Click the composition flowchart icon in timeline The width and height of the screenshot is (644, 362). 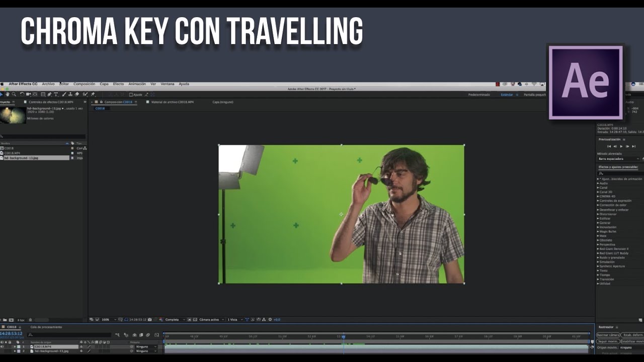(x=117, y=335)
